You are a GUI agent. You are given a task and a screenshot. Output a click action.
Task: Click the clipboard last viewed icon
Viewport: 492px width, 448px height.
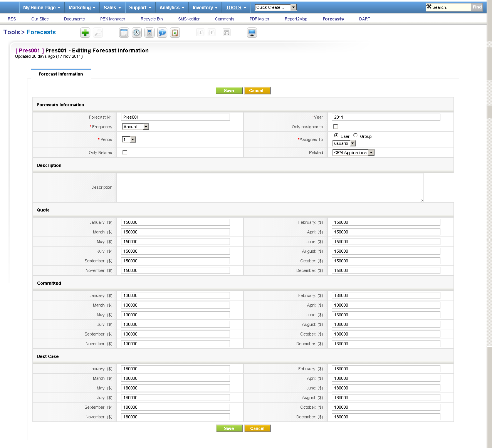coord(175,33)
